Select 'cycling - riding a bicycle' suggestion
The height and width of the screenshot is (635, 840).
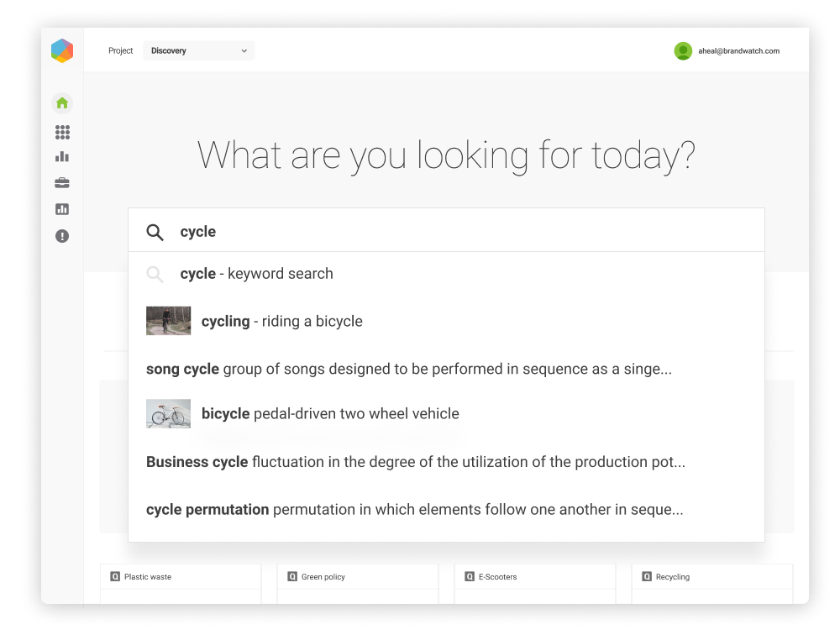[281, 321]
